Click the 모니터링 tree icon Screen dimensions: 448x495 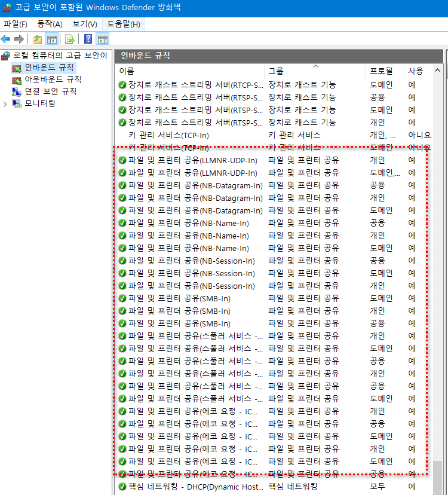[x=17, y=103]
